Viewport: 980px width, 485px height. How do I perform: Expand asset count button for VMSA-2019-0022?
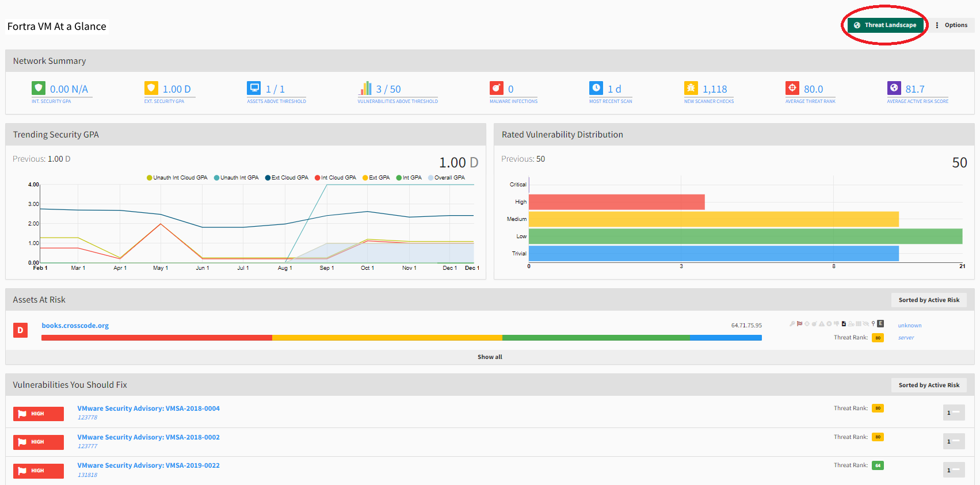954,470
